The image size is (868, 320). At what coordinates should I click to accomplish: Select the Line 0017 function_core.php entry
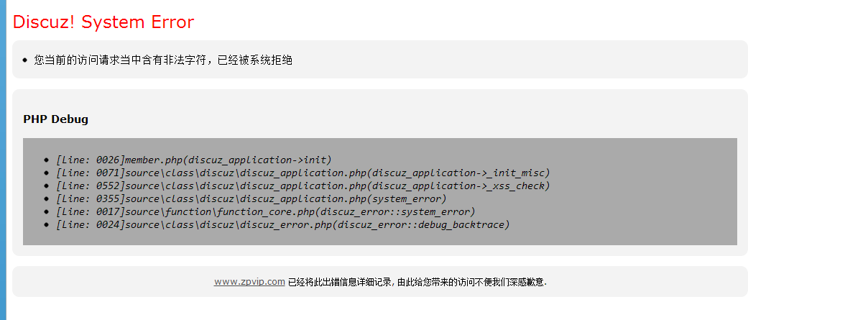265,211
